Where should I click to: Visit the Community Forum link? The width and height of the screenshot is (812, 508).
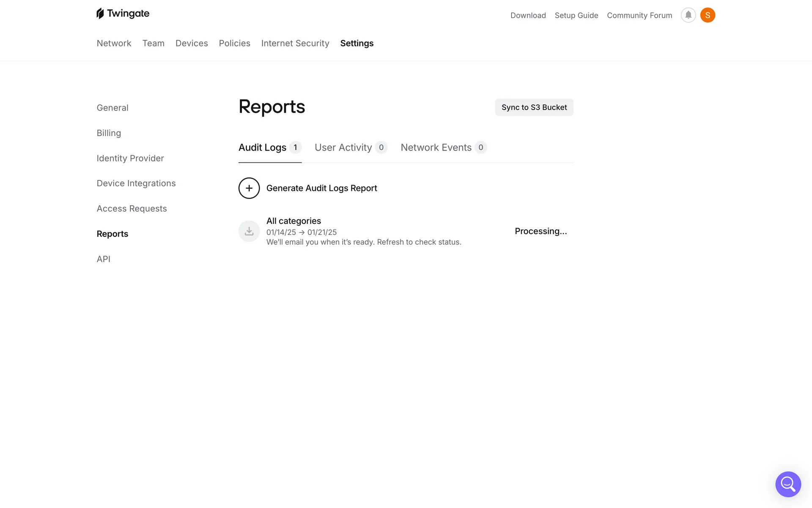[639, 15]
